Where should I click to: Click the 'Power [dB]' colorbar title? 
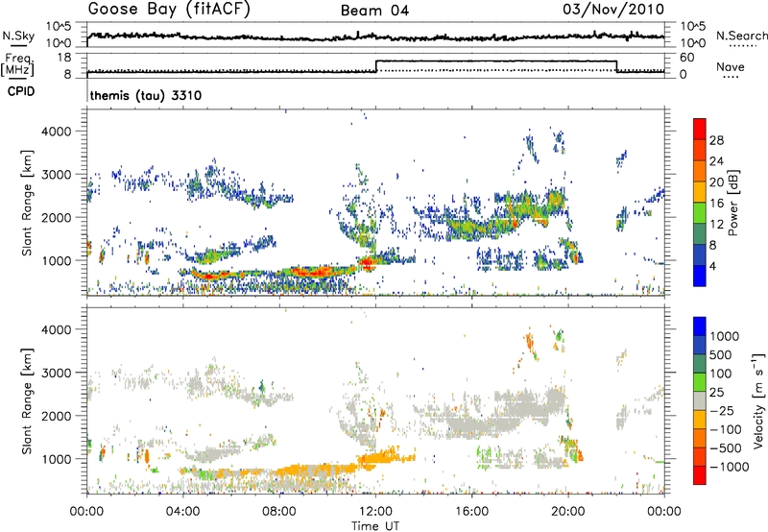[x=732, y=203]
